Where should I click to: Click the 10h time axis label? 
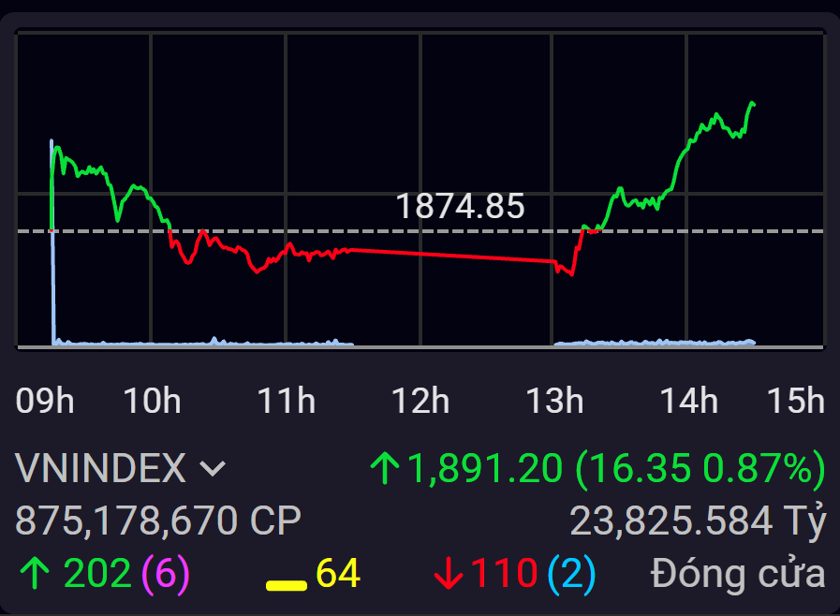(152, 401)
